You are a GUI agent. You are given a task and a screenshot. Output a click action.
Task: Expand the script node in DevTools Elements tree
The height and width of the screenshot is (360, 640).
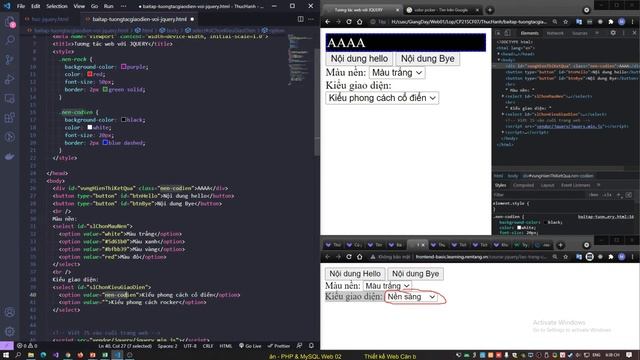point(503,132)
